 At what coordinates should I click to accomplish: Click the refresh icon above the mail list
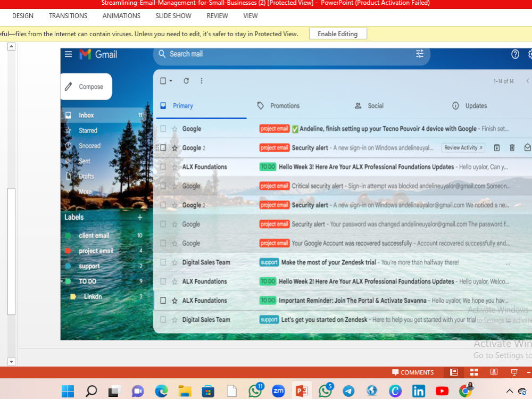(x=186, y=81)
